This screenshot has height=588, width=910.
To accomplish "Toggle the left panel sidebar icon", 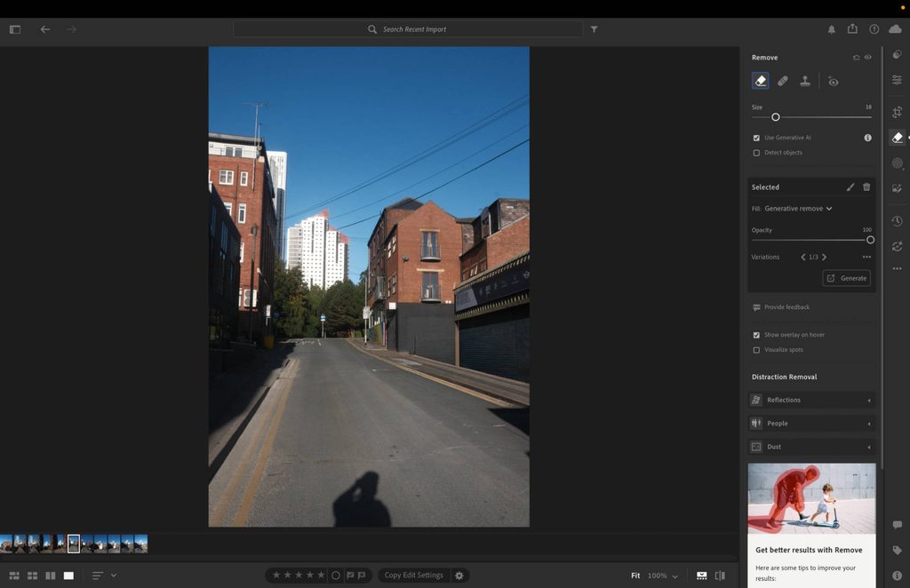I will (x=15, y=29).
